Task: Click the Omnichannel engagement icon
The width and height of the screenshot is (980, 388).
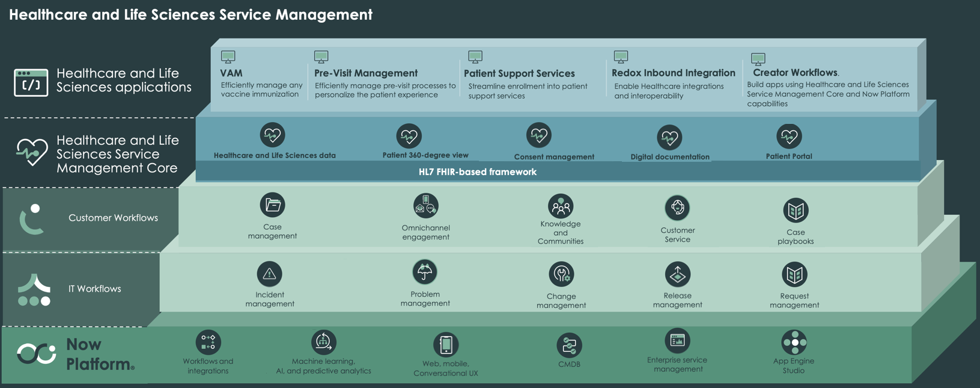Action: (x=425, y=206)
